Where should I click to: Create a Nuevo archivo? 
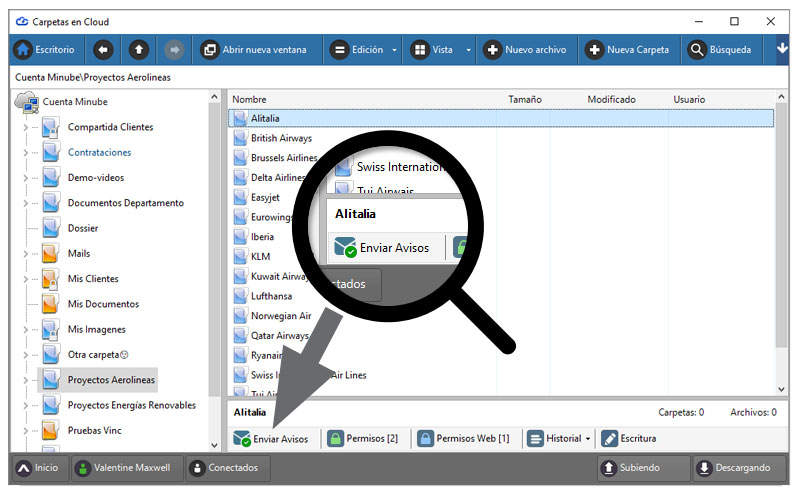click(526, 50)
